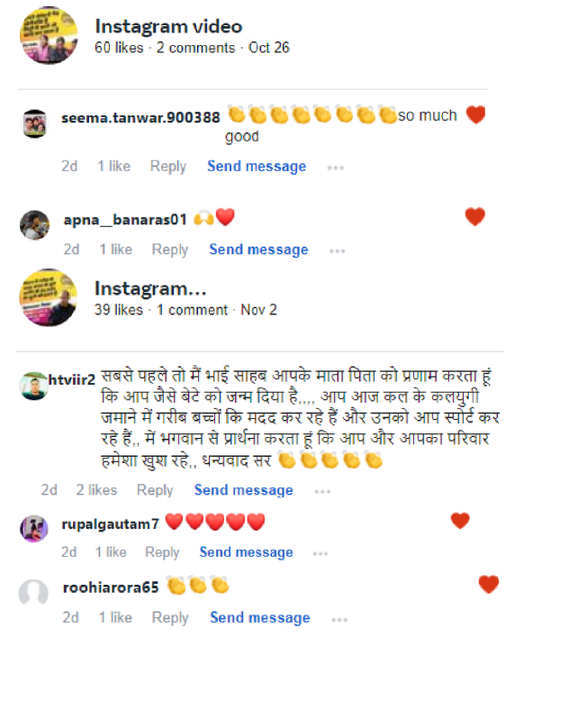Image resolution: width=587 pixels, height=728 pixels.
Task: Reply to htviir2's Hindi comment
Action: pos(155,490)
